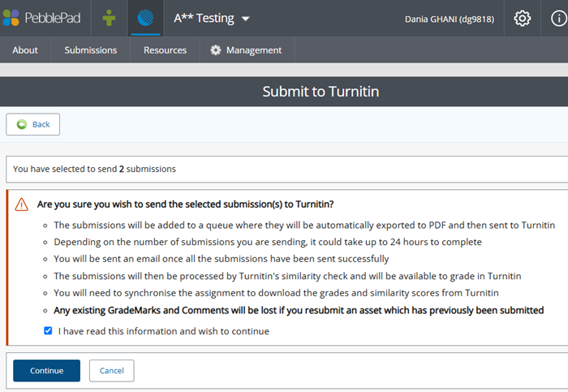
Task: Click the orange warning triangle icon
Action: (21, 205)
